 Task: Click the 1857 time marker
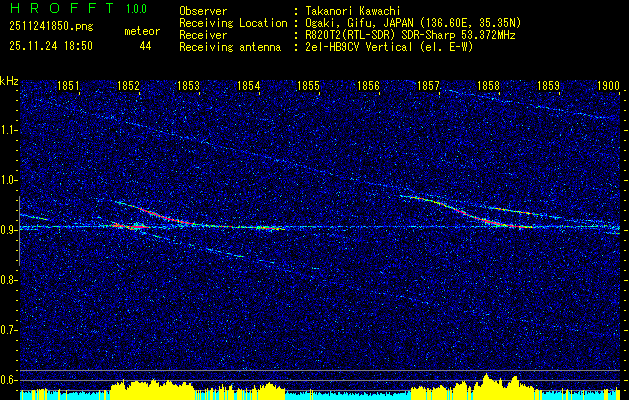428,85
